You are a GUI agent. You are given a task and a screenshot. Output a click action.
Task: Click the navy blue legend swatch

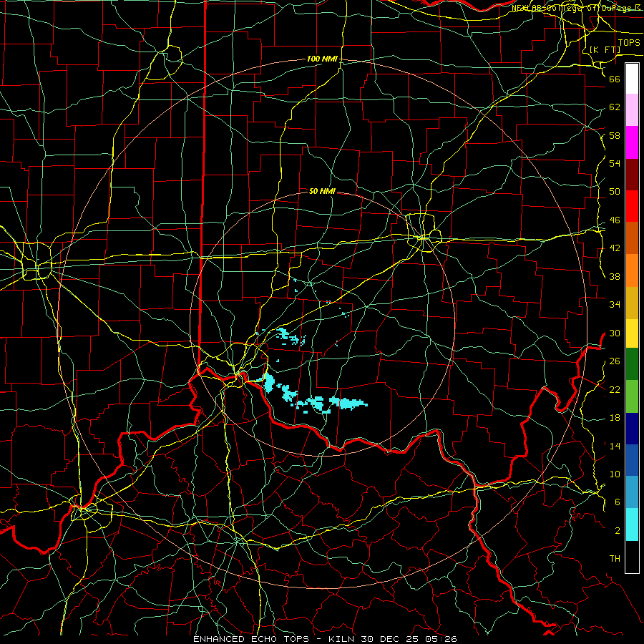click(632, 429)
